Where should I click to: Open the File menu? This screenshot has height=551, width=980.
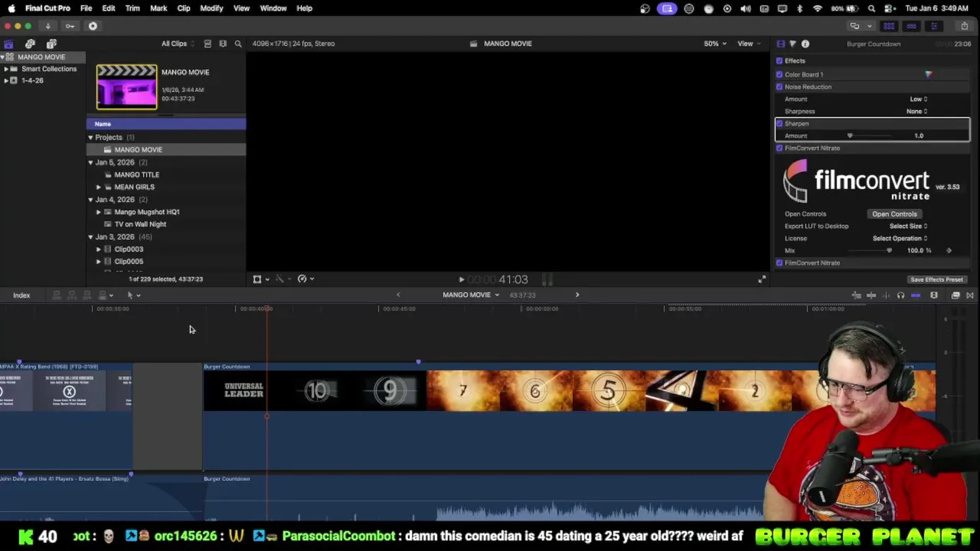pyautogui.click(x=86, y=8)
